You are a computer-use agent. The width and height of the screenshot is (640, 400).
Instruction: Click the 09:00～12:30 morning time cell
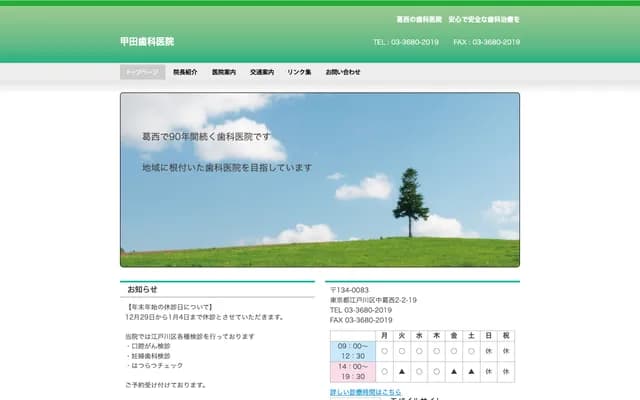351,351
